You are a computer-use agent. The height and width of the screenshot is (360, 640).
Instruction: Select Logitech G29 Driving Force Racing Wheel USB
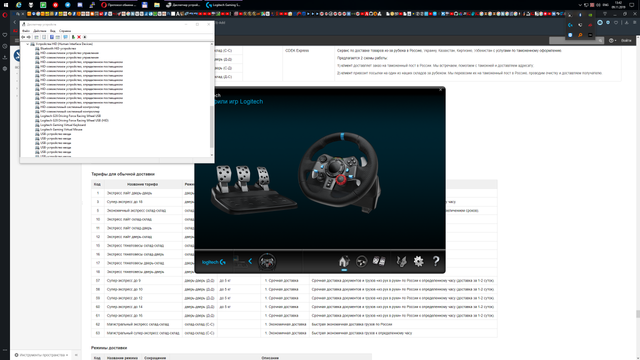click(x=70, y=116)
